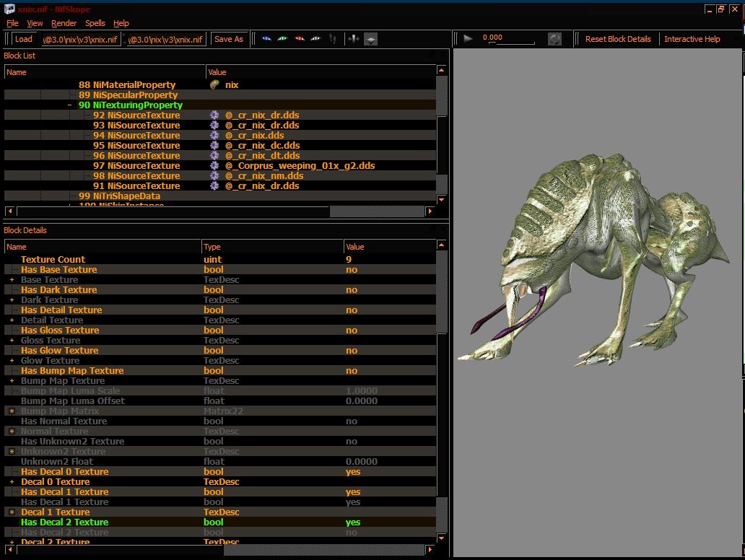Screen dimensions: 745x560
Task: Click texture icon in row 93 NiSourceTexture
Action: (x=214, y=125)
